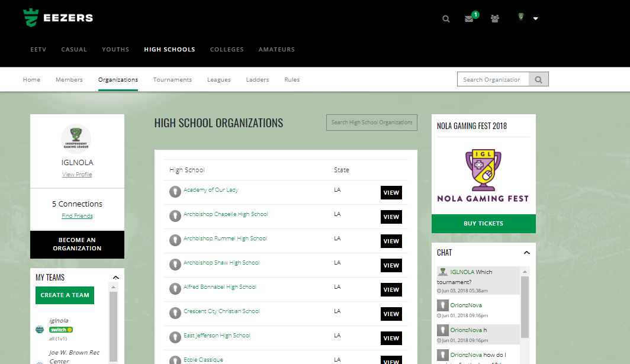Image resolution: width=630 pixels, height=364 pixels.
Task: View Archbishop Rummel High School organization
Action: tap(391, 241)
